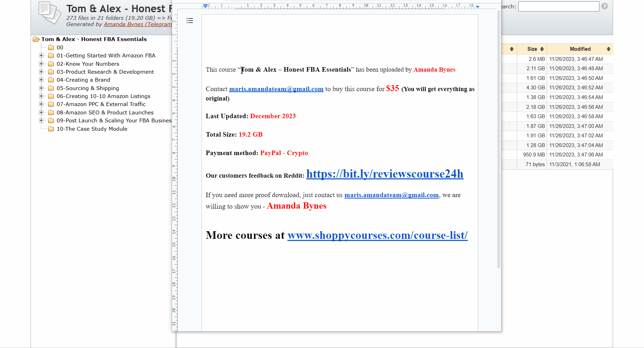Click the right indent marker on ruler

[478, 7]
